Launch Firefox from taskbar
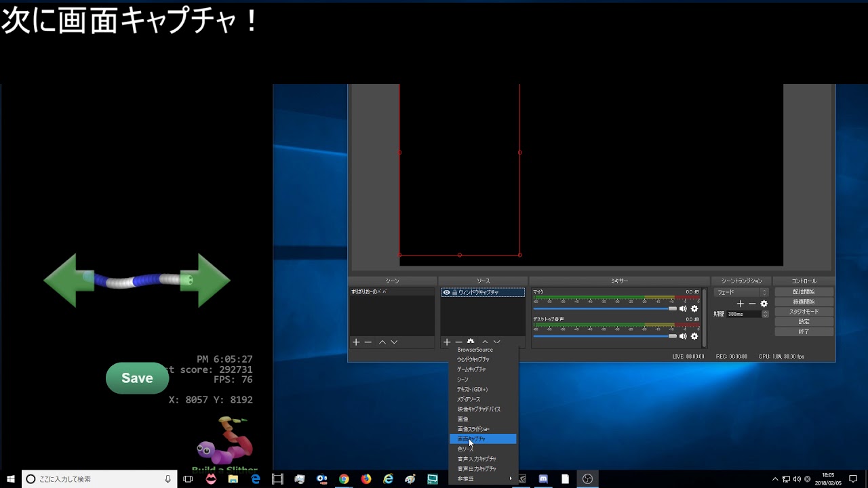The width and height of the screenshot is (868, 488). (x=366, y=479)
